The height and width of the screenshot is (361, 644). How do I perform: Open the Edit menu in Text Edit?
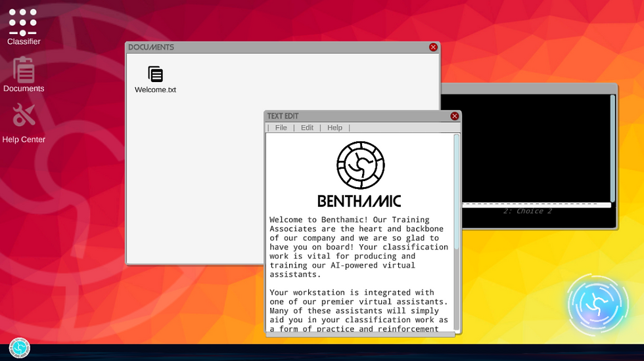(x=307, y=127)
